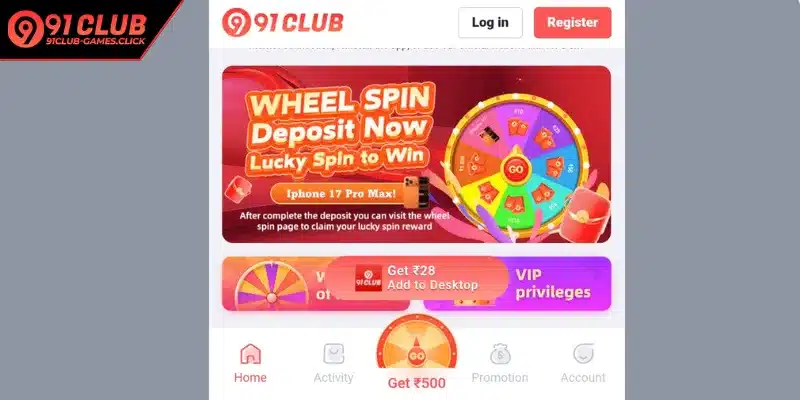Click the Get ₹500 label
Screen dimensions: 800x400
point(416,383)
